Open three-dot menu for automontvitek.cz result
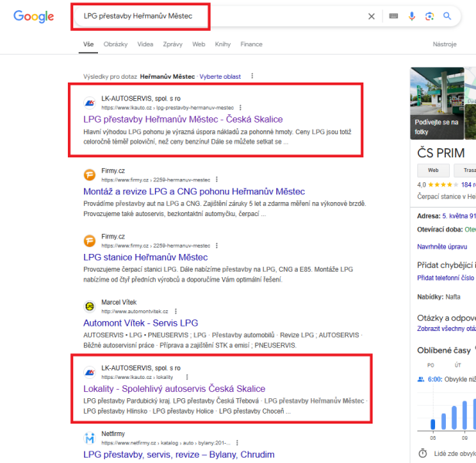Screen dimensions: 476x463 pyautogui.click(x=175, y=311)
